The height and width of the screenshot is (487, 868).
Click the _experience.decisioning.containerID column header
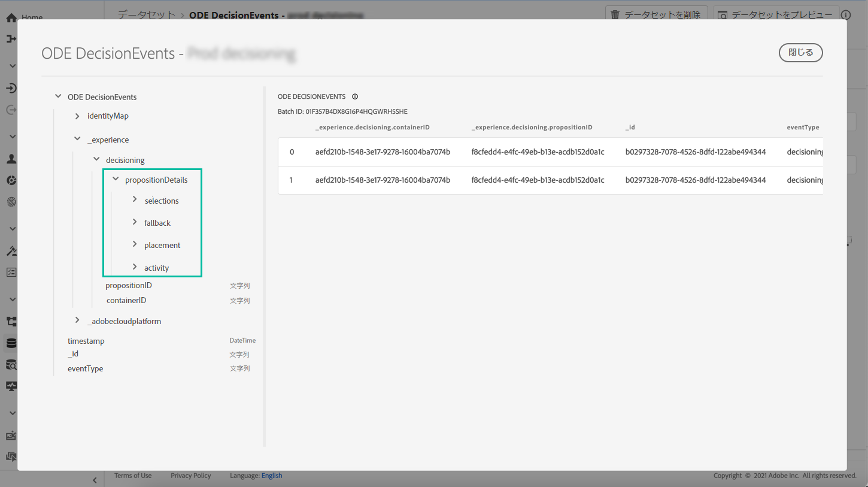(372, 128)
